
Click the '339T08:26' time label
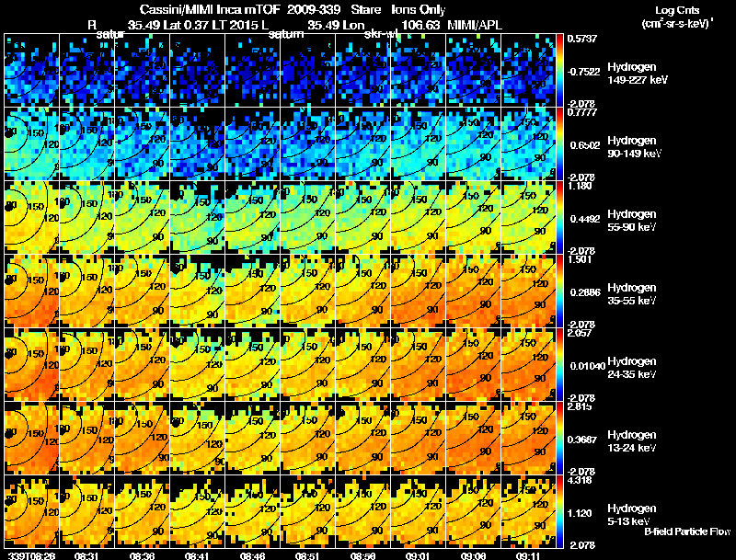(31, 555)
